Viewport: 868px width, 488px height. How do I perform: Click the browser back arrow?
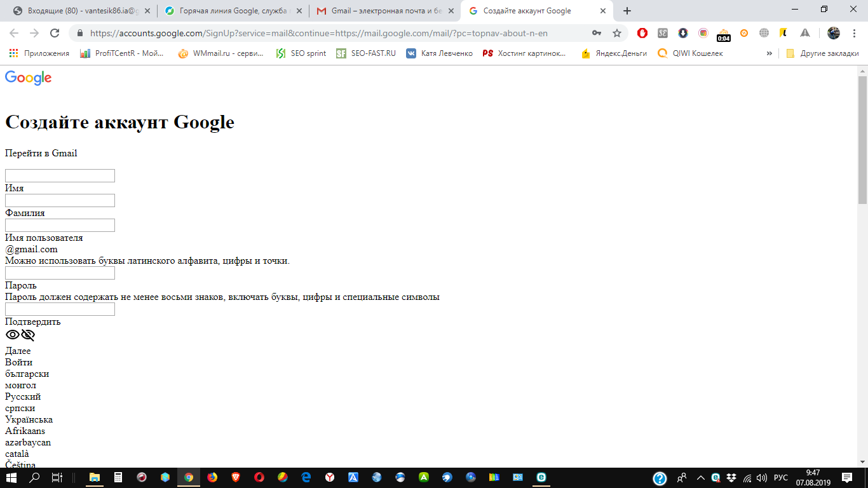pos(14,33)
